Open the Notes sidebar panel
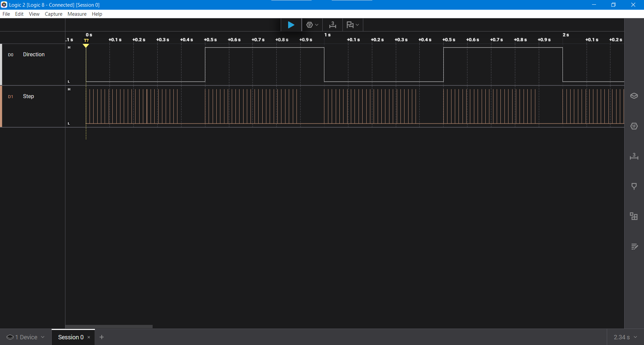 click(634, 247)
